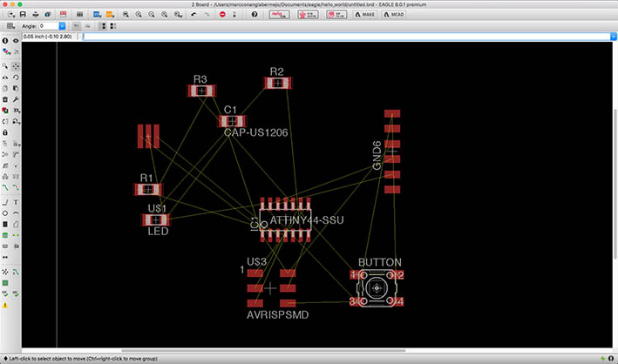Viewport: 618px width, 364px height.
Task: Select the Show (eye) tool
Action: point(16,41)
